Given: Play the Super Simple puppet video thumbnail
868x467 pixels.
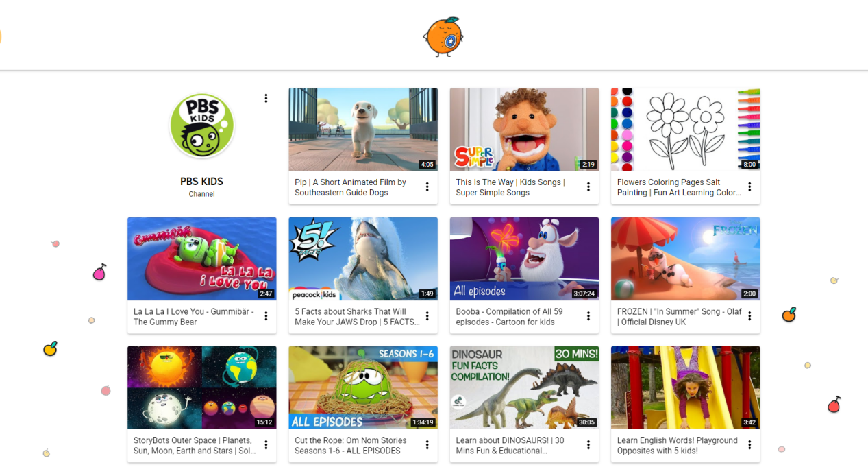Looking at the screenshot, I should (524, 130).
